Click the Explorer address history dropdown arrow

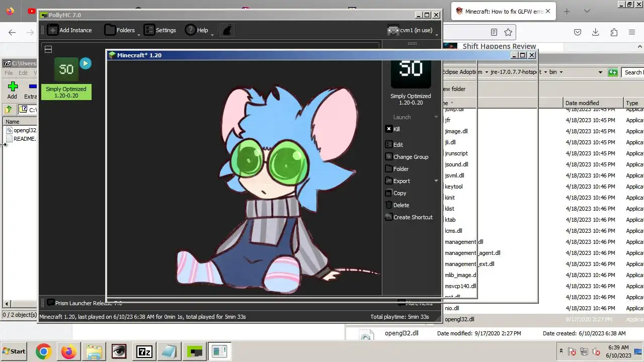pyautogui.click(x=600, y=72)
